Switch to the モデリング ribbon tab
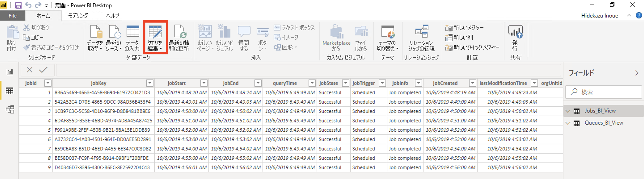This screenshot has height=179, width=644. (x=78, y=16)
